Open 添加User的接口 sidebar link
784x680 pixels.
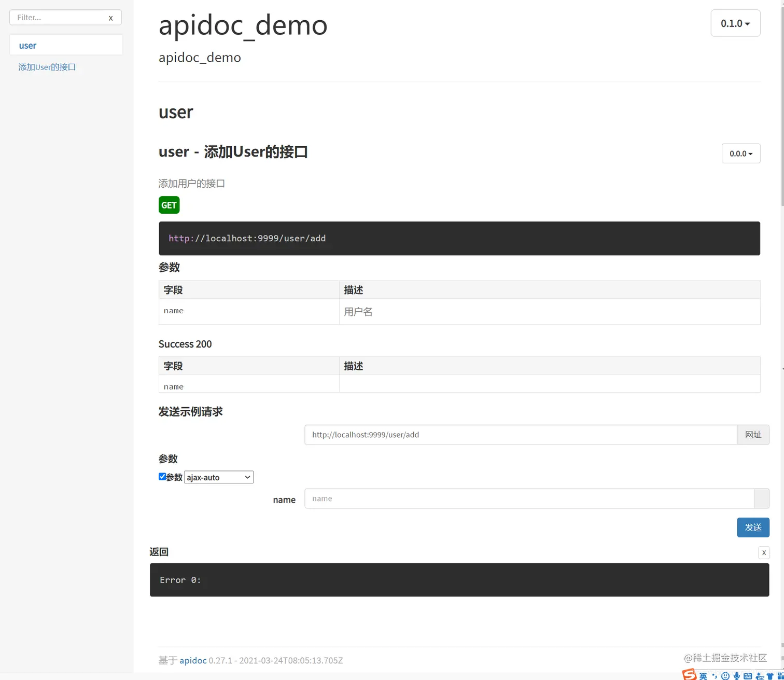point(47,67)
